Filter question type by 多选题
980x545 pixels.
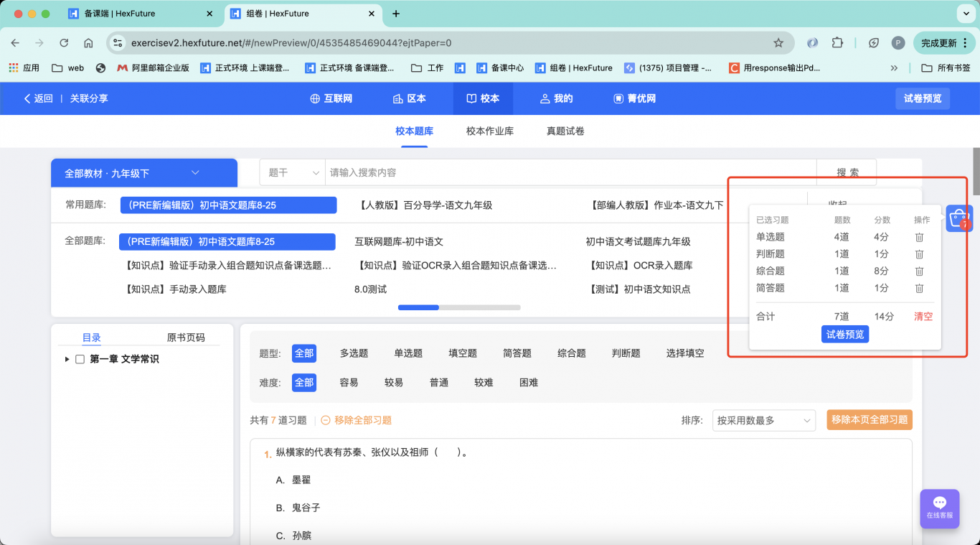tap(354, 353)
